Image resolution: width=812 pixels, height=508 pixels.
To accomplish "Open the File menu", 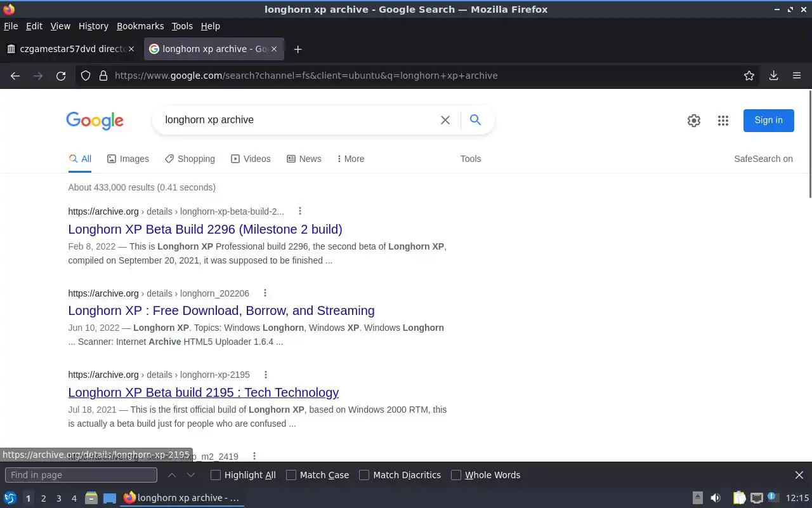I will pos(11,26).
